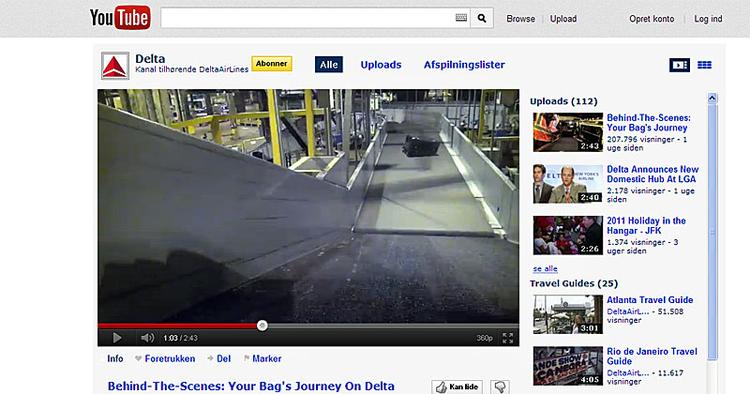Click the unplayed part of the progress bar
Viewport: 750px width, 394px height.
pyautogui.click(x=393, y=326)
